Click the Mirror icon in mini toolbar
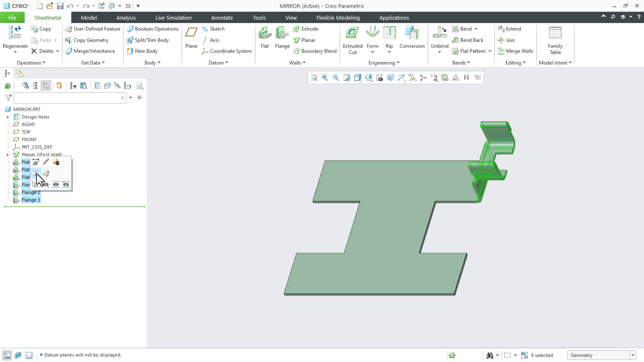This screenshot has height=362, width=644. tap(36, 173)
